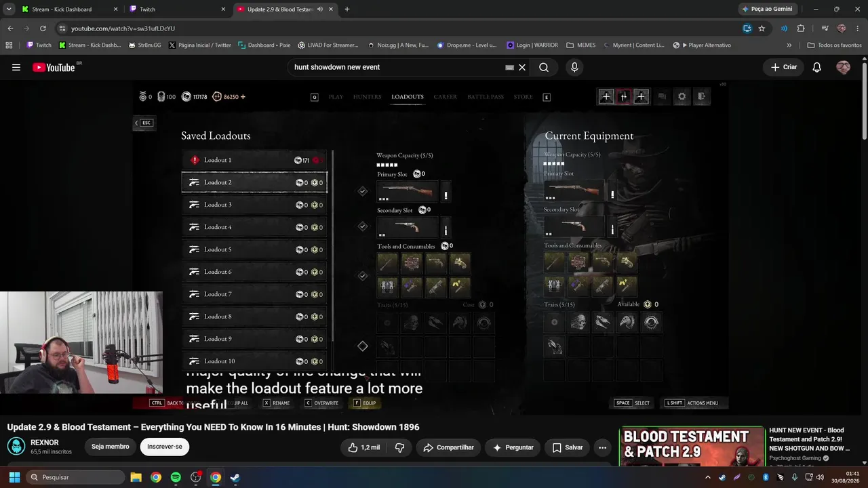
Task: Mute the audio on the Update 2.9 tab
Action: (x=319, y=9)
